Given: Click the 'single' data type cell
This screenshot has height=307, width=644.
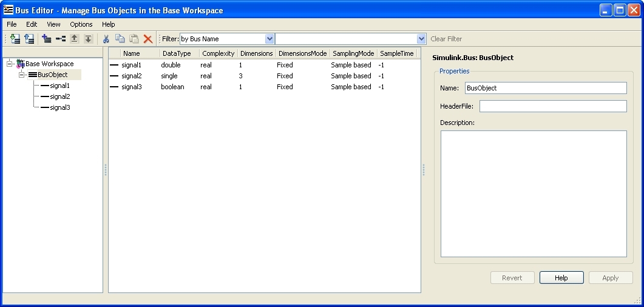Looking at the screenshot, I should click(x=169, y=76).
